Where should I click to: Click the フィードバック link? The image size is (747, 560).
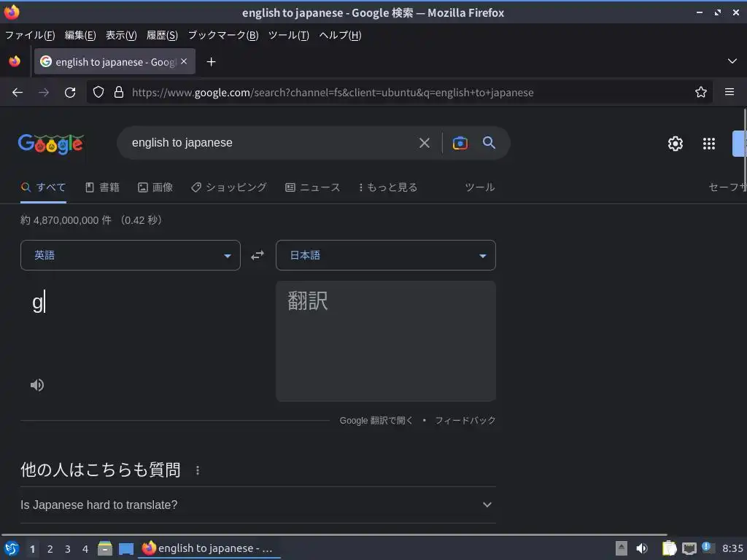[465, 421]
